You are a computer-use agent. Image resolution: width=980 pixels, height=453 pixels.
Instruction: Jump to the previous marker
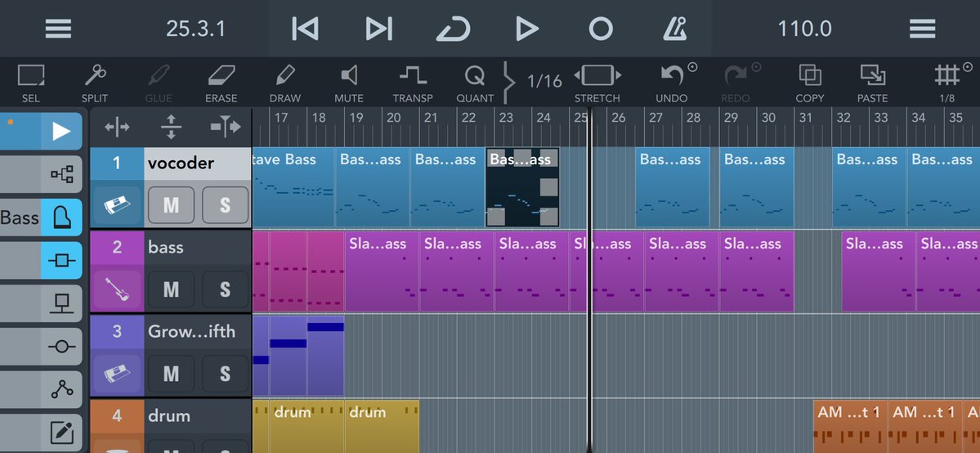point(305,29)
